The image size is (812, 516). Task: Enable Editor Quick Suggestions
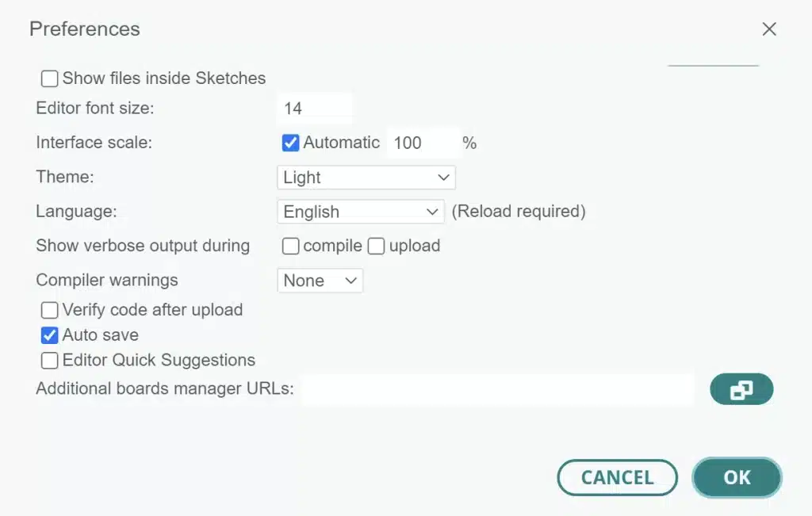click(x=49, y=360)
